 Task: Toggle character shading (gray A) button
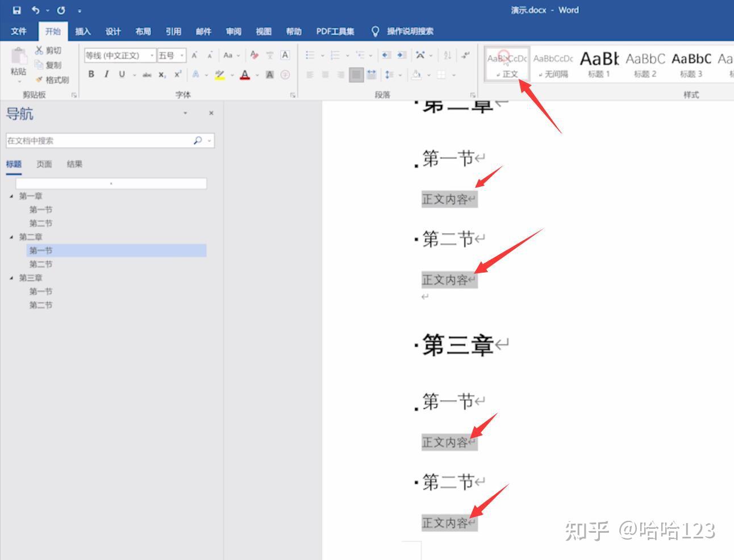point(270,74)
